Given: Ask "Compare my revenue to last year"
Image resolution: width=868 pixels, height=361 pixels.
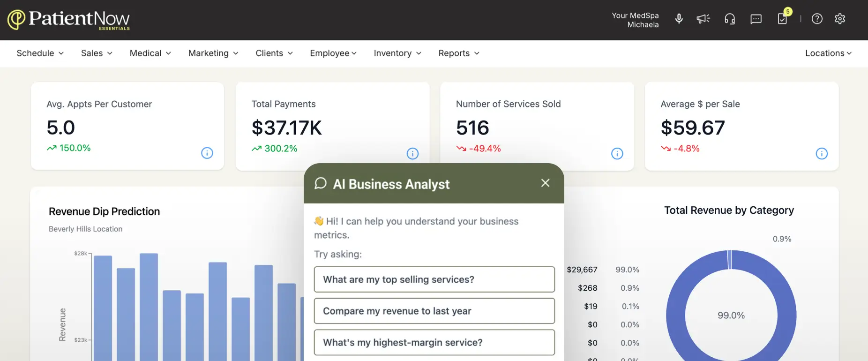Looking at the screenshot, I should pos(434,311).
